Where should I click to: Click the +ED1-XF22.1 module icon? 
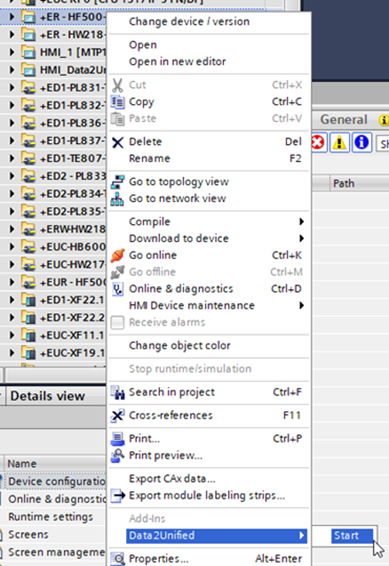click(x=28, y=300)
